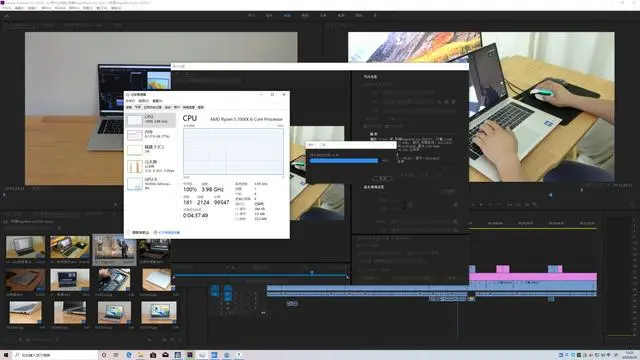Launch Microsoft Edge from taskbar
640x360 pixels.
tap(129, 355)
